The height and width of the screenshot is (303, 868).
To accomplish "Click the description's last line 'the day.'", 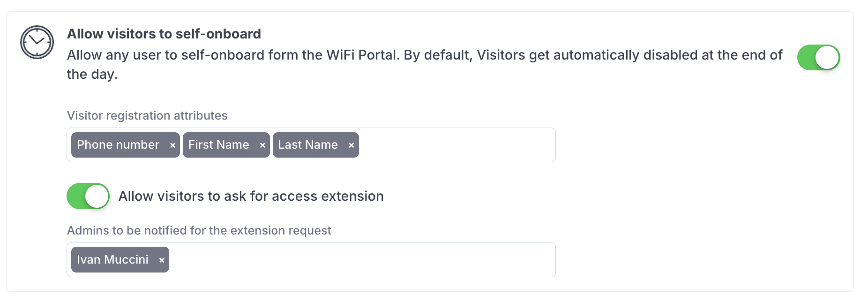I will pyautogui.click(x=92, y=74).
